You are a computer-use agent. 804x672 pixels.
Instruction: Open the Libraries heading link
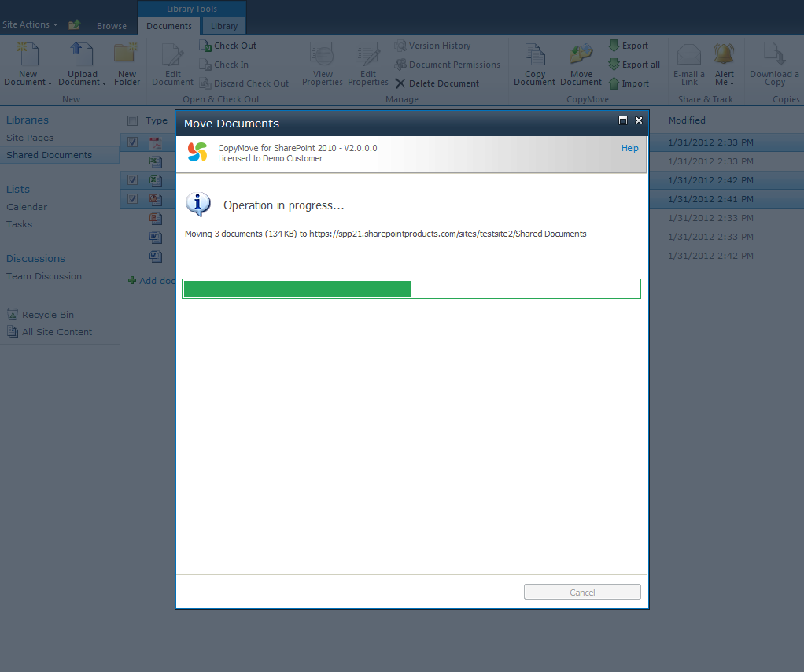(x=28, y=120)
